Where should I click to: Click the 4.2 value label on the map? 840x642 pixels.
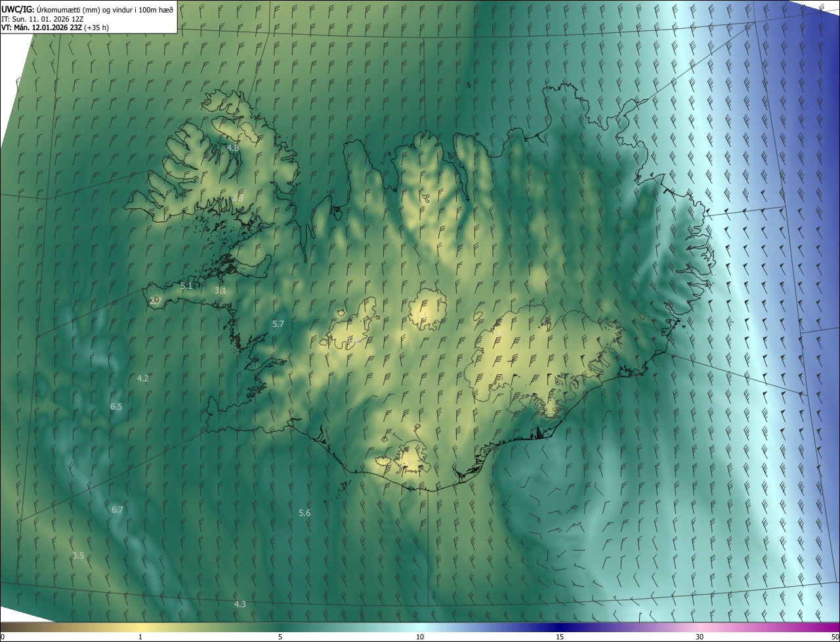tap(143, 379)
